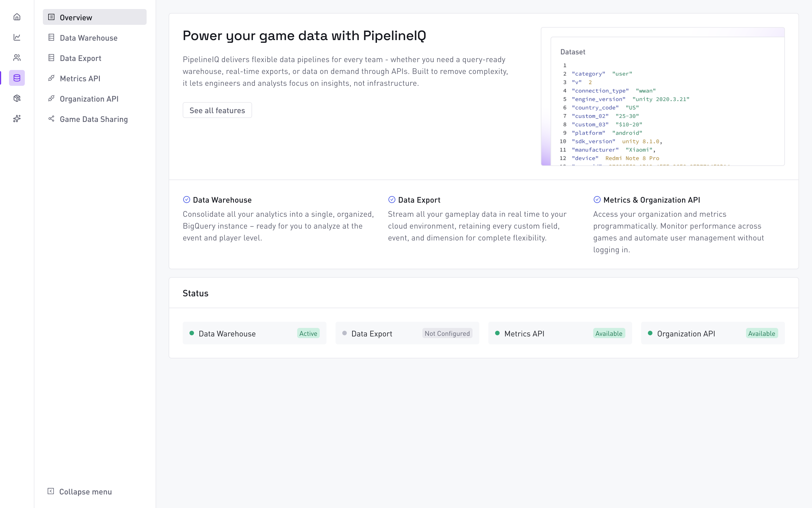Screen dimensions: 812x508
Task: Open Data Warehouse in the sidebar
Action: tap(95, 38)
